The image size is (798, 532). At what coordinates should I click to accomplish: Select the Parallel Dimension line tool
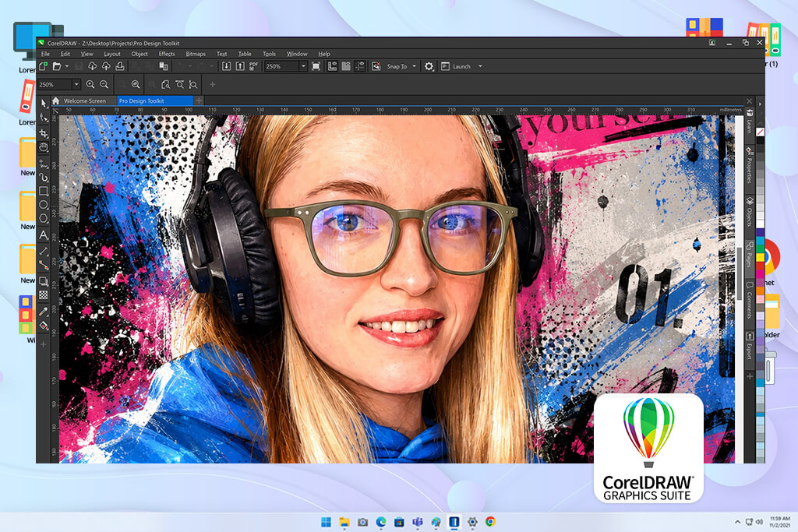pos(44,252)
